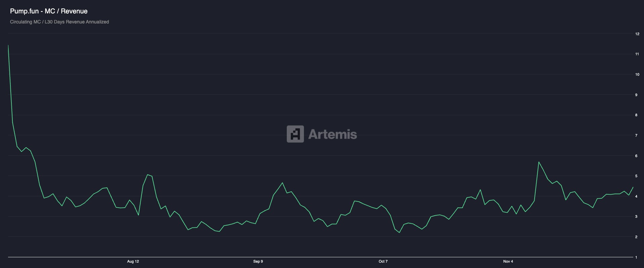
Task: Click the chart title Pump.fun - MC / Revenue
Action: 49,11
